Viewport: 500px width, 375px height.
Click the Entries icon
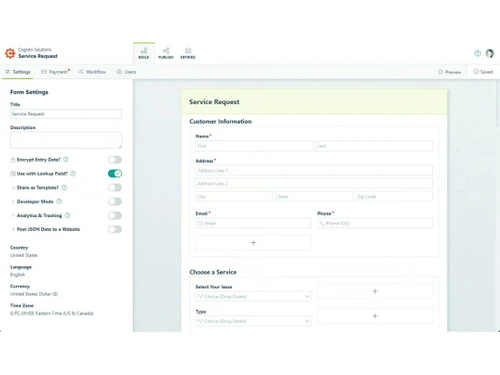188,51
